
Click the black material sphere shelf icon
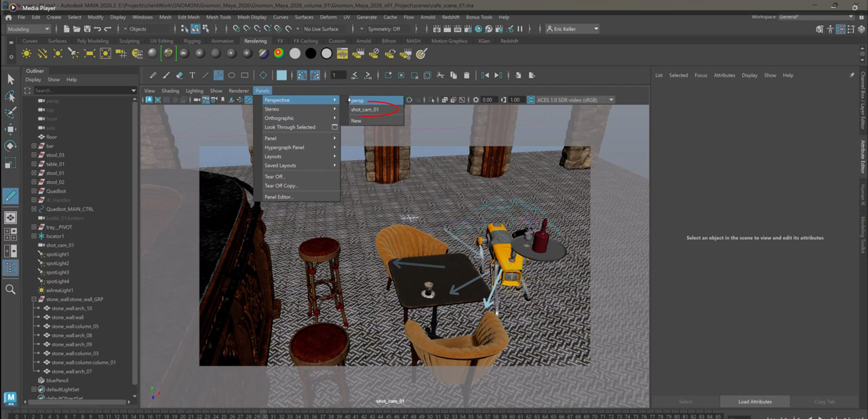tap(311, 54)
